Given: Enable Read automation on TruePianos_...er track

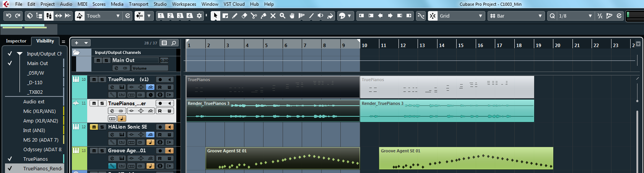Looking at the screenshot, I should coord(160,111).
